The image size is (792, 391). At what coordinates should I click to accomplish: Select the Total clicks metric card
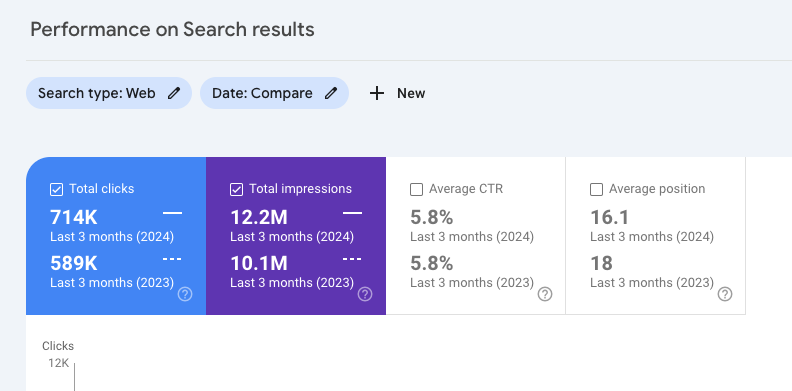tap(116, 236)
